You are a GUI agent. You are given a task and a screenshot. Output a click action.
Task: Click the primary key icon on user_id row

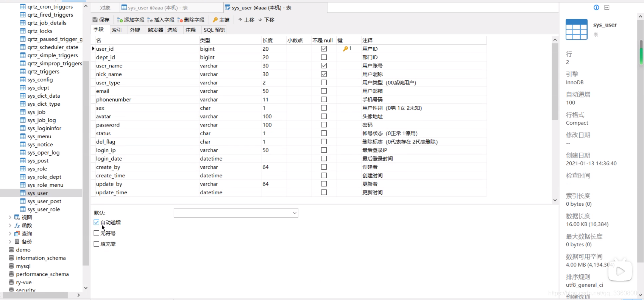(x=345, y=49)
